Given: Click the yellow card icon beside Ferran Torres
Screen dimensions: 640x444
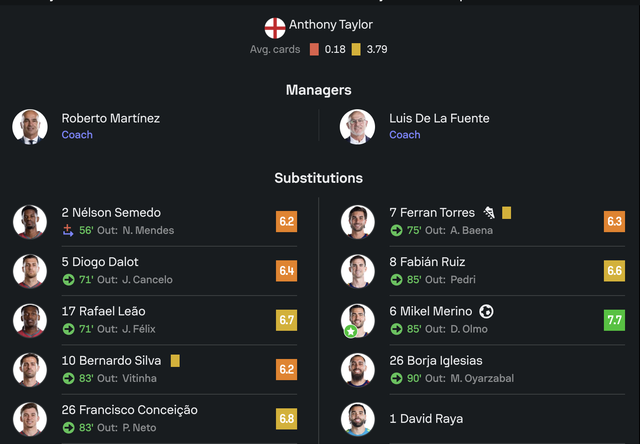Looking at the screenshot, I should [507, 213].
